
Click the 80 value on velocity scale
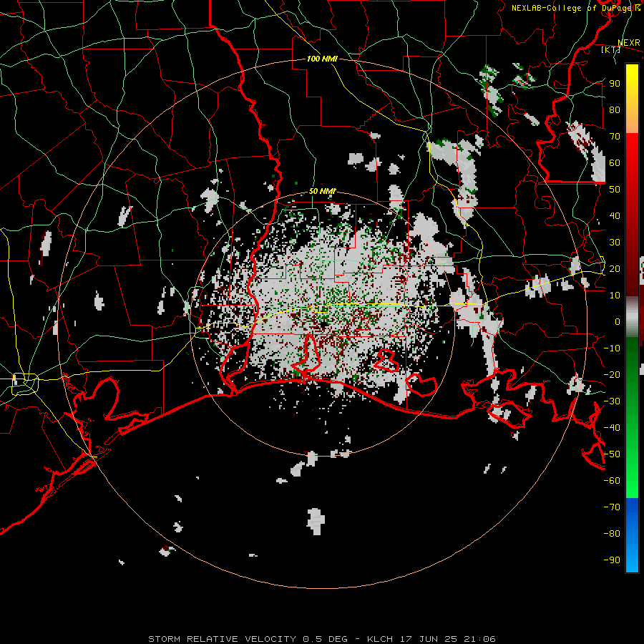pos(615,110)
